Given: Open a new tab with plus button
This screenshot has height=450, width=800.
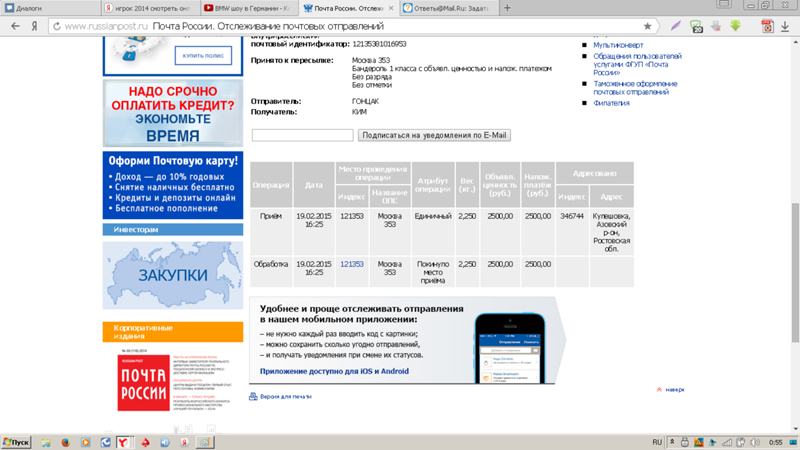Looking at the screenshot, I should 507,8.
